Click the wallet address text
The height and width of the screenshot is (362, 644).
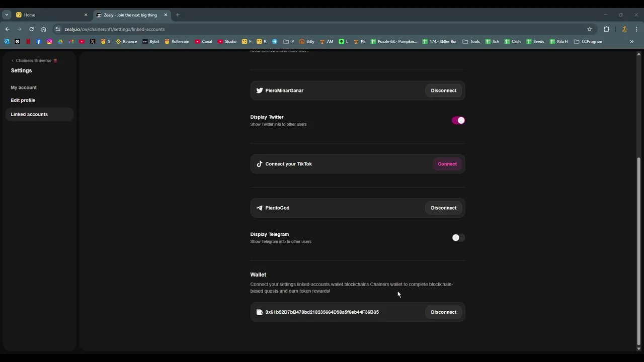322,312
